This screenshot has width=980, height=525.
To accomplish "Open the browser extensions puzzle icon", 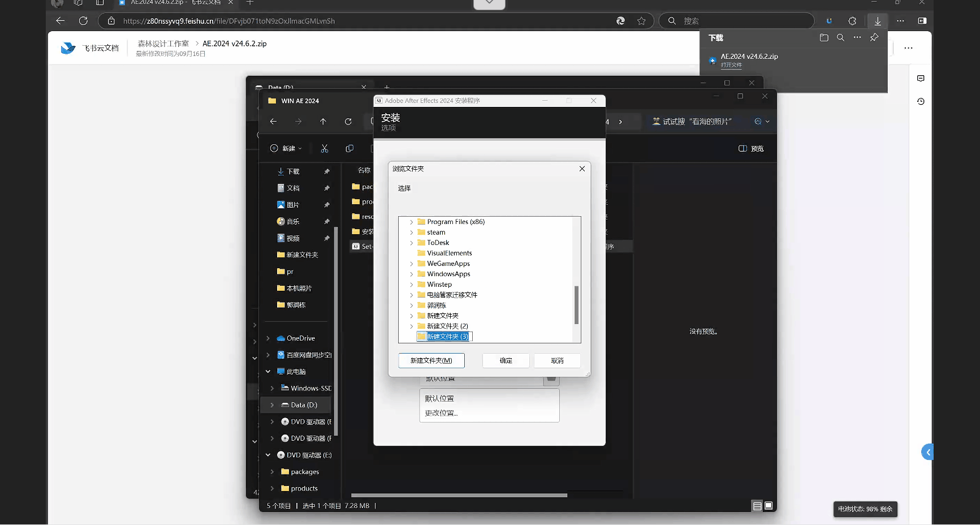I will pyautogui.click(x=852, y=21).
